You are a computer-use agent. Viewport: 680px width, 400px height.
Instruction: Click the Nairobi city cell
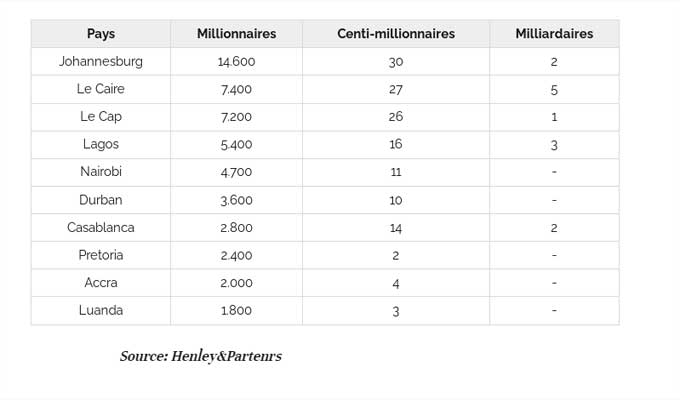(x=101, y=172)
